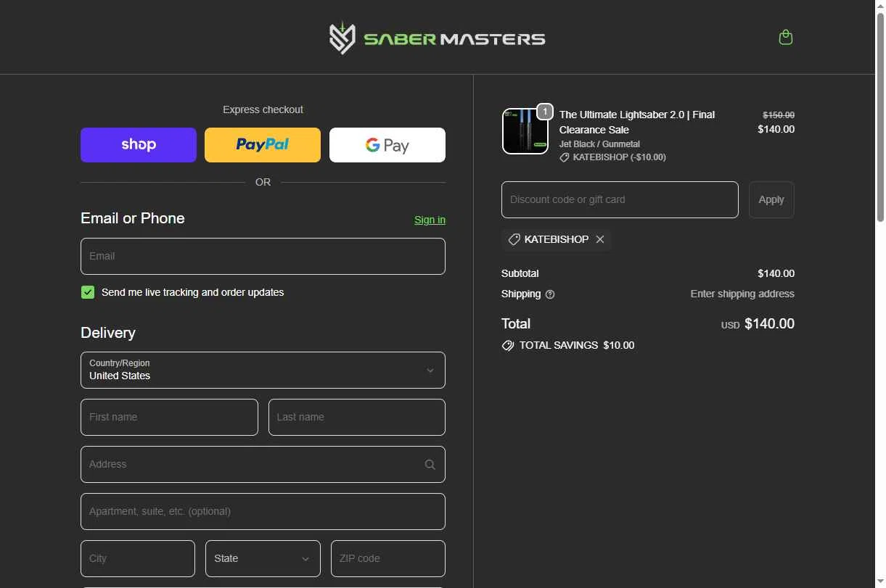Viewport: 886px width, 588px height.
Task: Choose Google Pay express checkout
Action: coord(387,145)
